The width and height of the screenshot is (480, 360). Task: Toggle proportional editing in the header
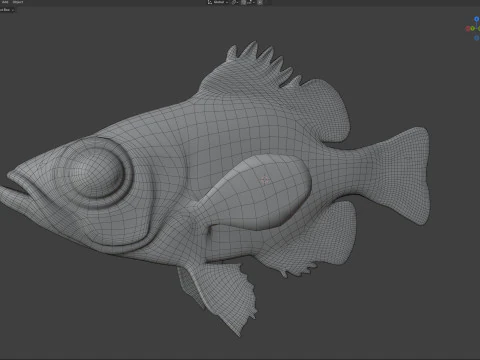tap(260, 2)
